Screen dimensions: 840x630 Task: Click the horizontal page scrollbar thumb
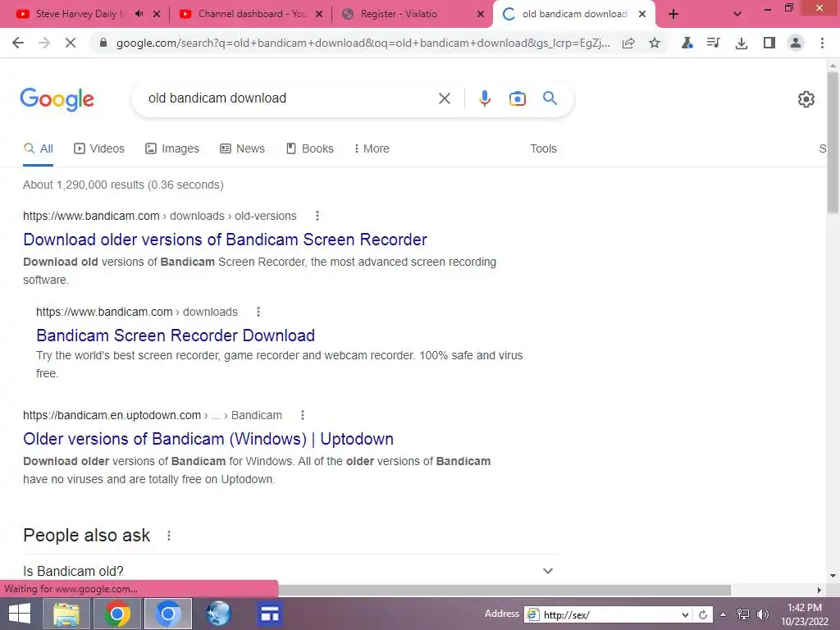(504, 590)
